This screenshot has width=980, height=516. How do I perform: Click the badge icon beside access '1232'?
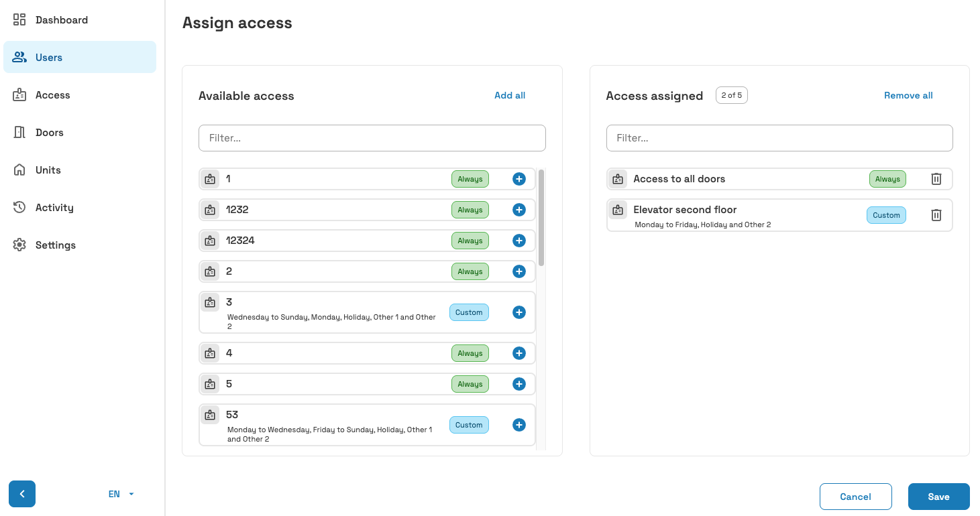point(210,210)
